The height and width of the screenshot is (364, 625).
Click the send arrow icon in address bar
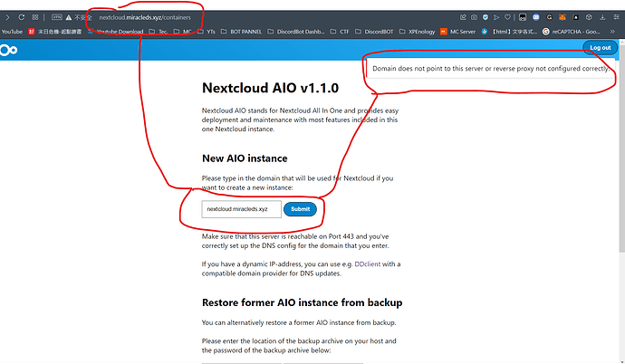498,16
